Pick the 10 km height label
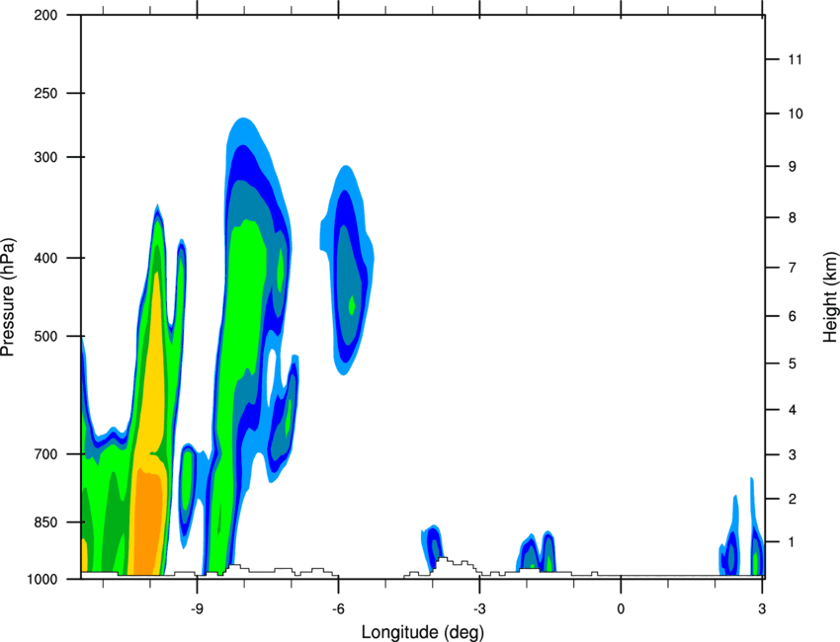The image size is (840, 642). (x=796, y=114)
